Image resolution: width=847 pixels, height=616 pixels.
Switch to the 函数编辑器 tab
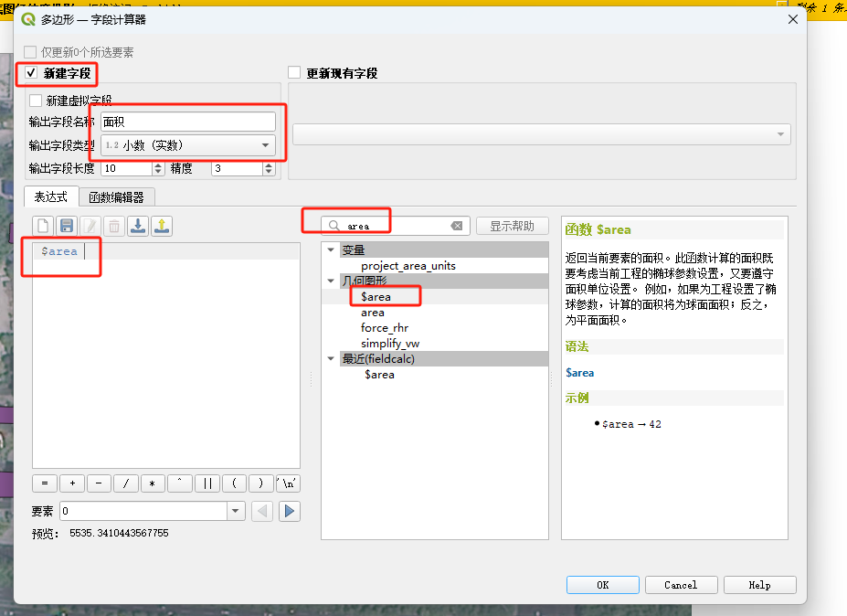click(116, 196)
